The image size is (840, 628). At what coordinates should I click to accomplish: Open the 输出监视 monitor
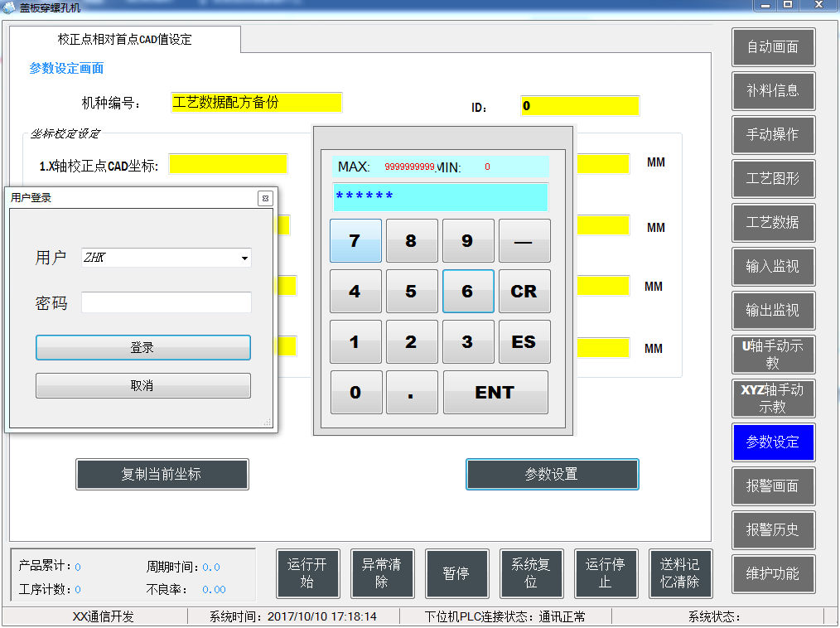point(773,311)
